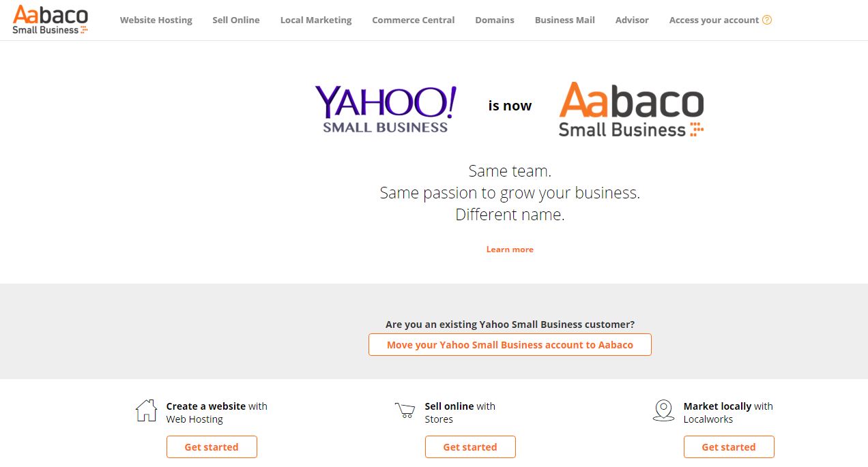
Task: Open Commerce Central
Action: 414,20
